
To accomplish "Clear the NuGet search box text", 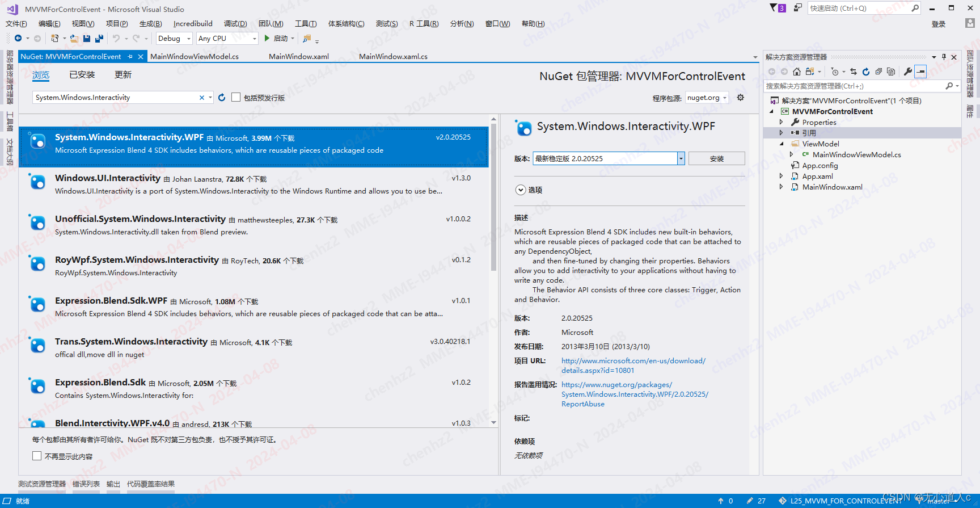I will point(201,98).
